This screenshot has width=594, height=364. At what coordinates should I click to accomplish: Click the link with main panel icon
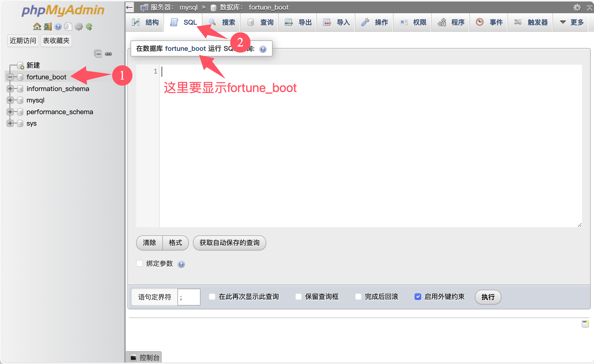tap(108, 54)
